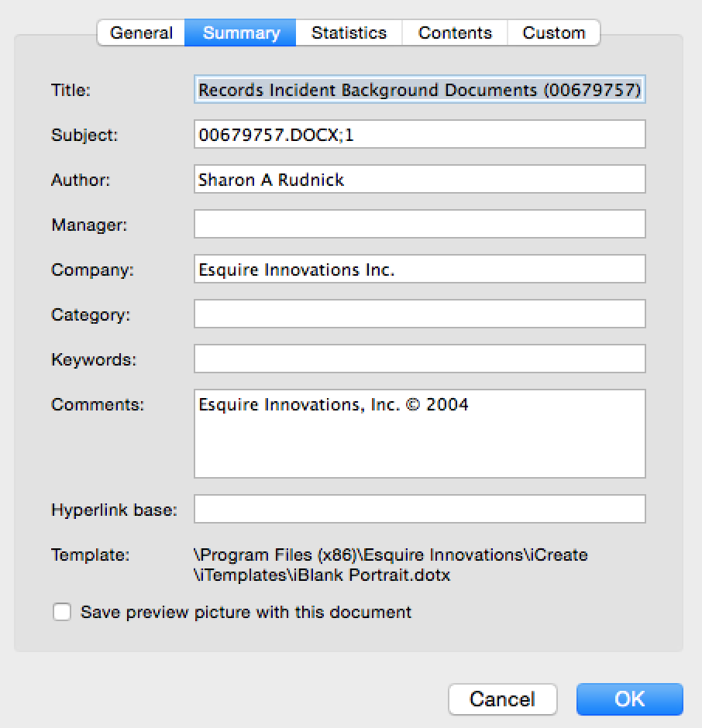
Task: Select the Summary tab
Action: tap(241, 33)
